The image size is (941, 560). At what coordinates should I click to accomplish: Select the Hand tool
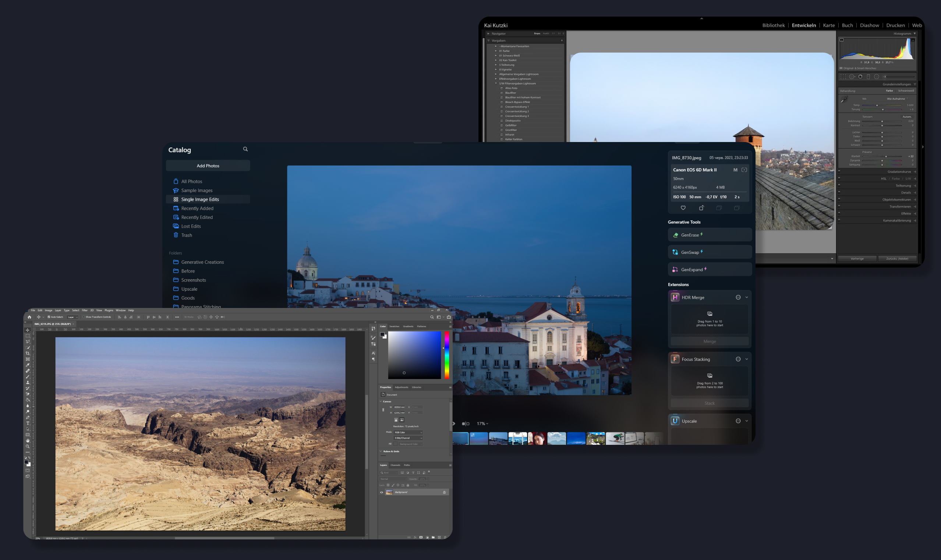click(28, 440)
